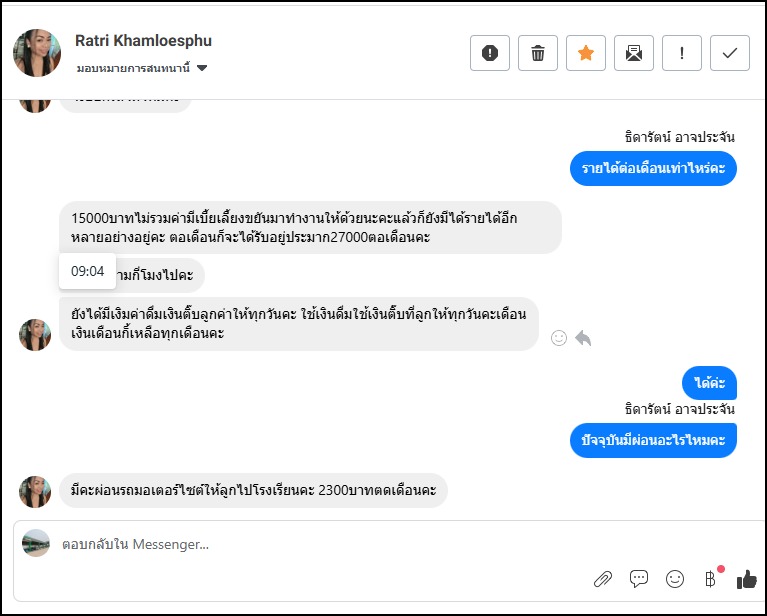This screenshot has height=616, width=767.
Task: Mark conversation as done with checkmark
Action: 730,53
